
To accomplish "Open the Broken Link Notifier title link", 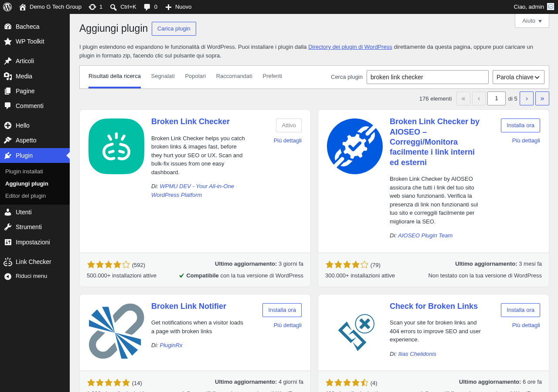I will (x=189, y=306).
